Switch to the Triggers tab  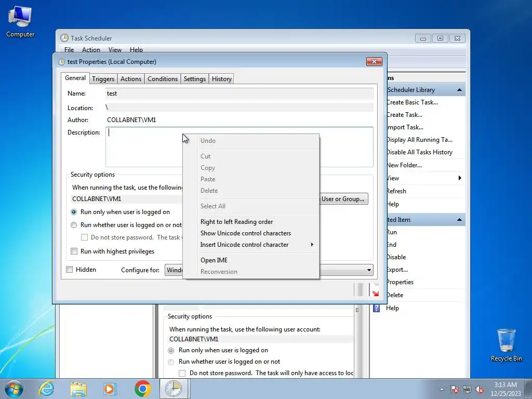click(103, 79)
